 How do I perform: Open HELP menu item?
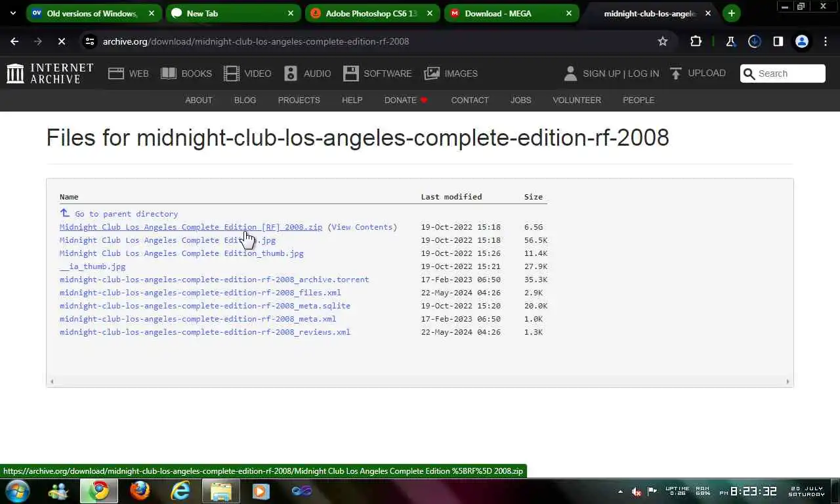click(x=352, y=100)
